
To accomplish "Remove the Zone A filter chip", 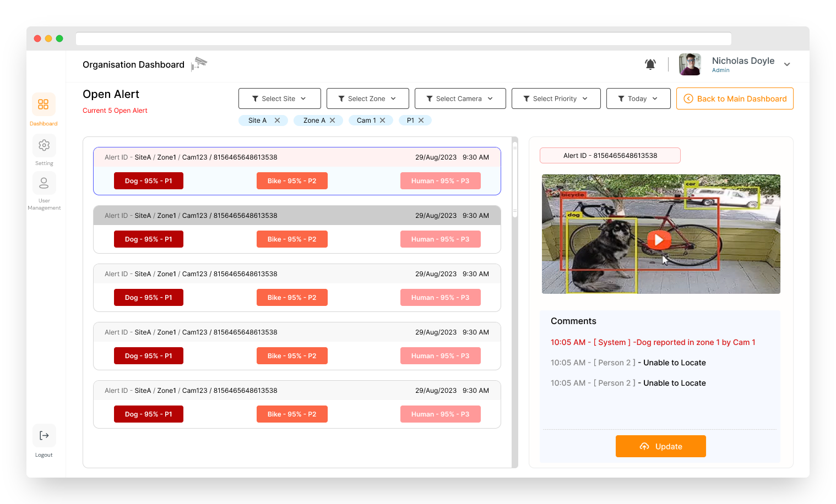I will (x=332, y=120).
